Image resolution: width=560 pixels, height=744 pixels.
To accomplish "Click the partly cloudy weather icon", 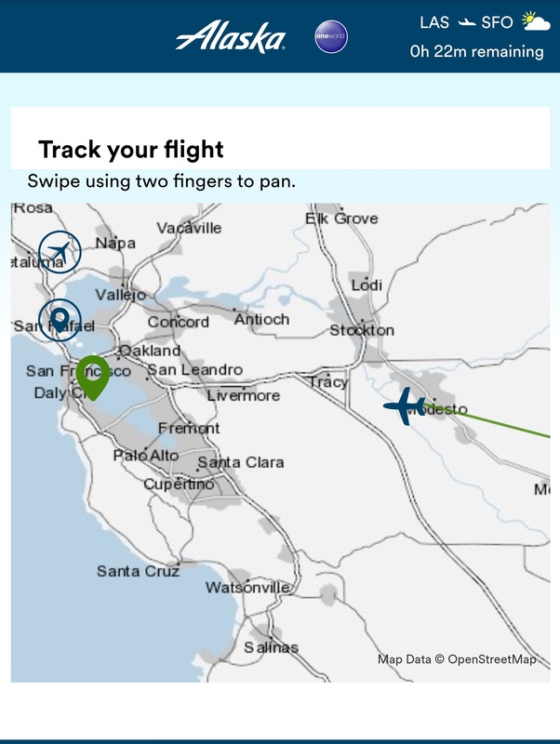I will [x=534, y=21].
